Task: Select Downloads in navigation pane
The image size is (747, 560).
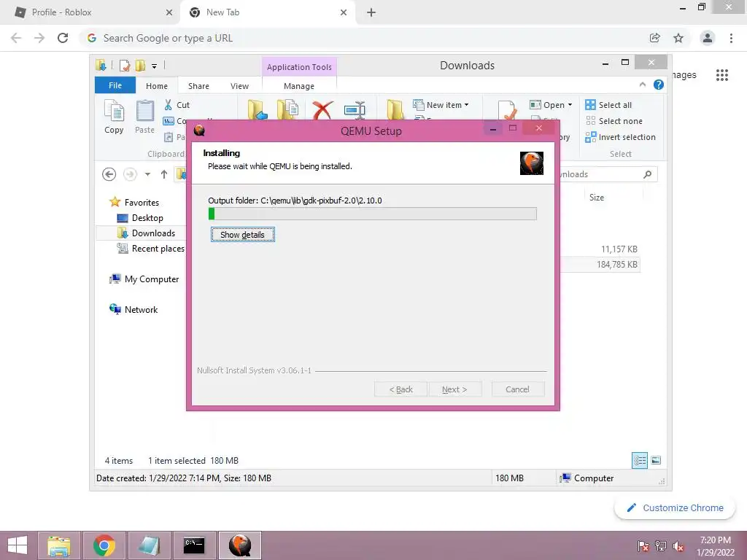Action: click(x=146, y=233)
